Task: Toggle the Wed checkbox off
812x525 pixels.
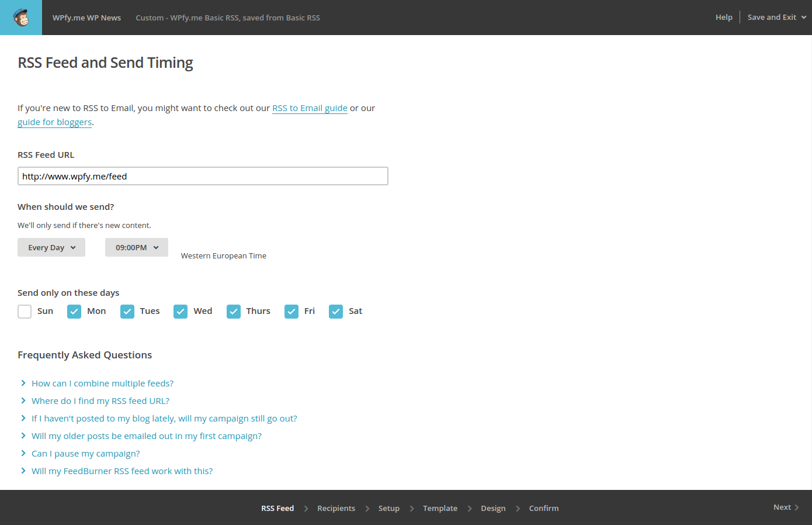Action: click(x=181, y=312)
